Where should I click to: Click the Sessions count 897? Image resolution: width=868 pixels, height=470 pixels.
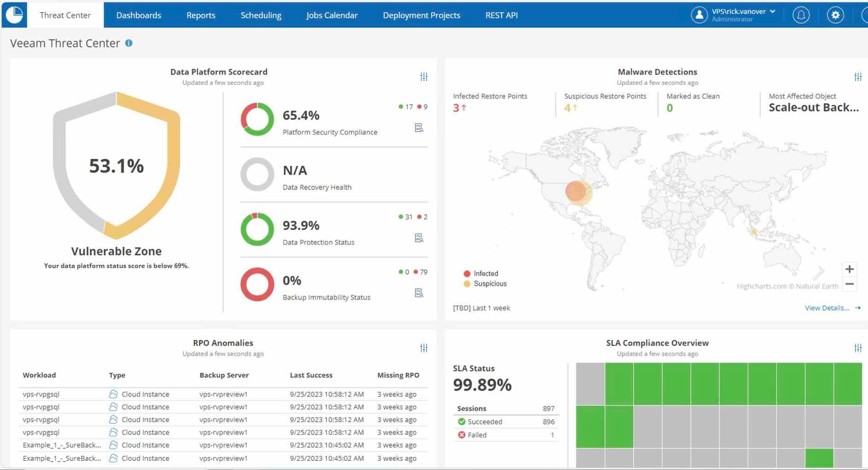[x=549, y=408]
